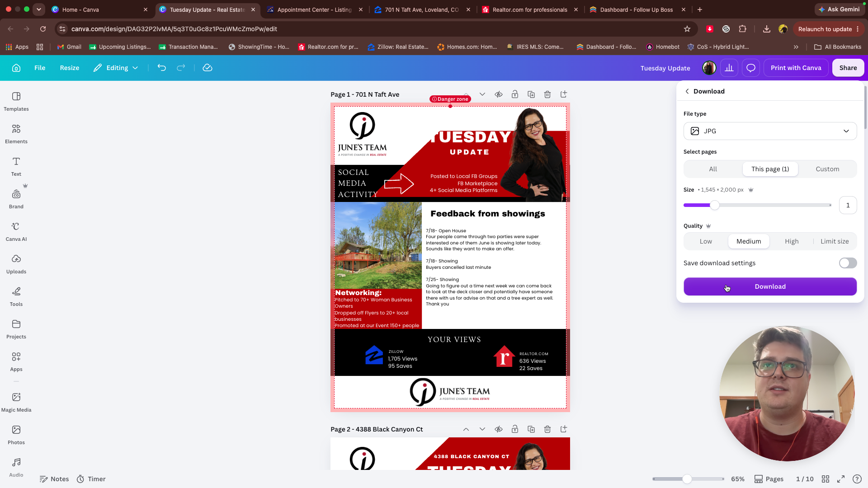Check cloud save status icon
The width and height of the screenshot is (868, 488).
click(208, 68)
